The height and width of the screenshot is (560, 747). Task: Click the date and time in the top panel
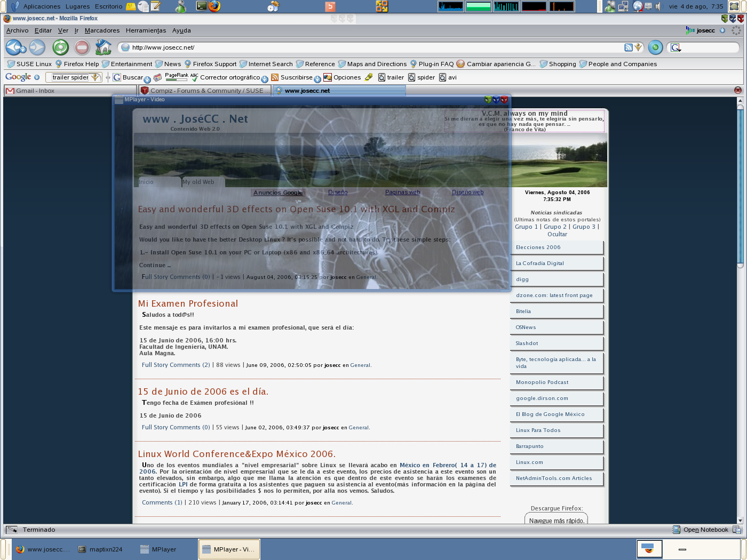pos(696,6)
